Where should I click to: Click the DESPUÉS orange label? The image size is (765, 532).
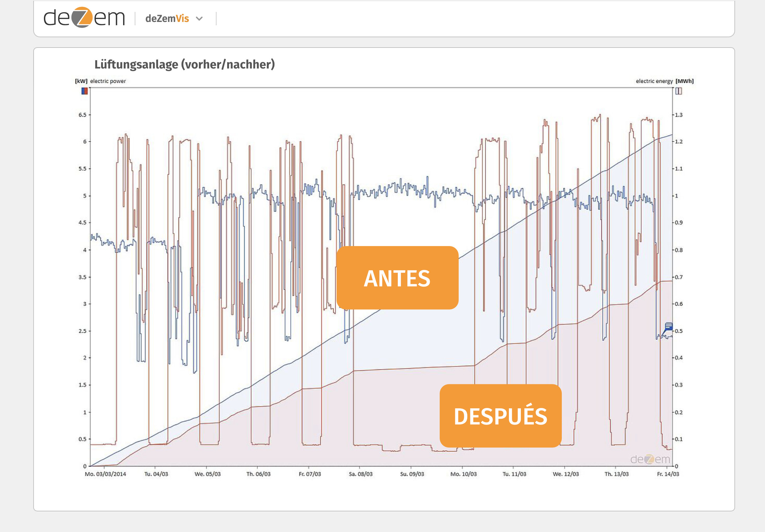pyautogui.click(x=501, y=416)
